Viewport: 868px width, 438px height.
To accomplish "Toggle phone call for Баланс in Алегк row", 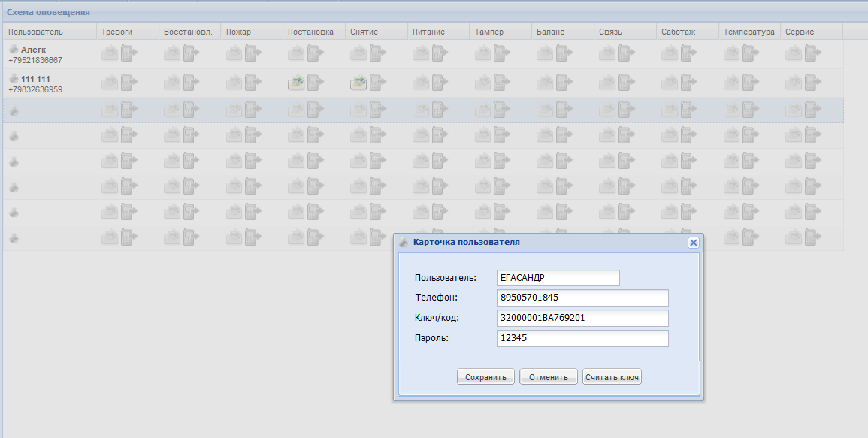I will pos(564,53).
